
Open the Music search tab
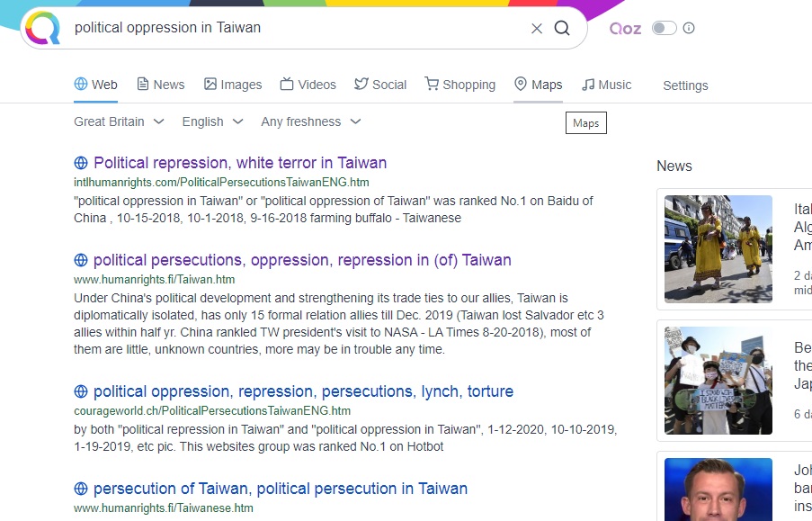(x=606, y=85)
